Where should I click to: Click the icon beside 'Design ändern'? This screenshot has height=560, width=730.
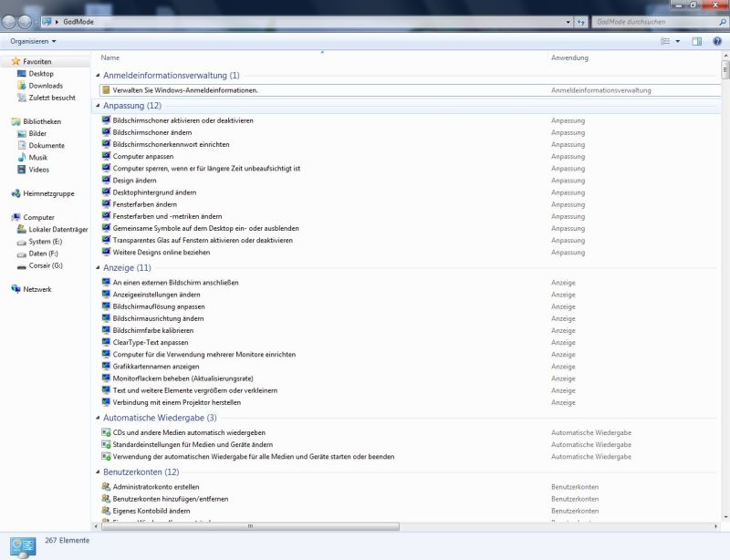pyautogui.click(x=106, y=181)
